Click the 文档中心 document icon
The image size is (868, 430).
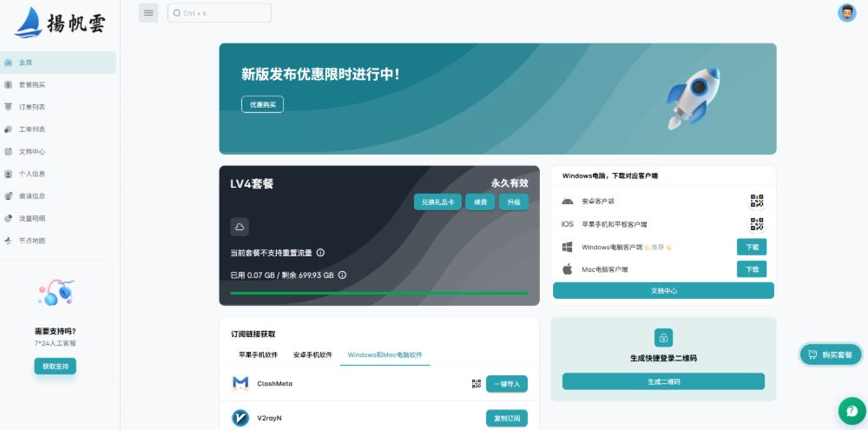pos(8,151)
